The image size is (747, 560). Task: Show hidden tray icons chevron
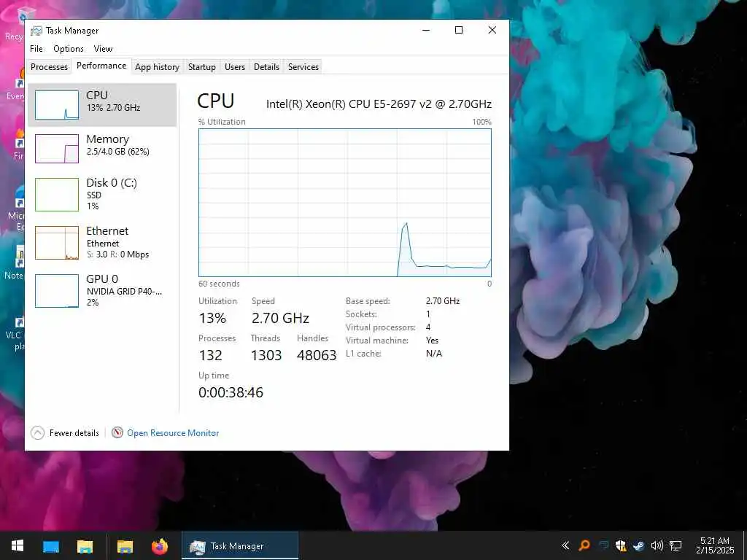point(565,545)
